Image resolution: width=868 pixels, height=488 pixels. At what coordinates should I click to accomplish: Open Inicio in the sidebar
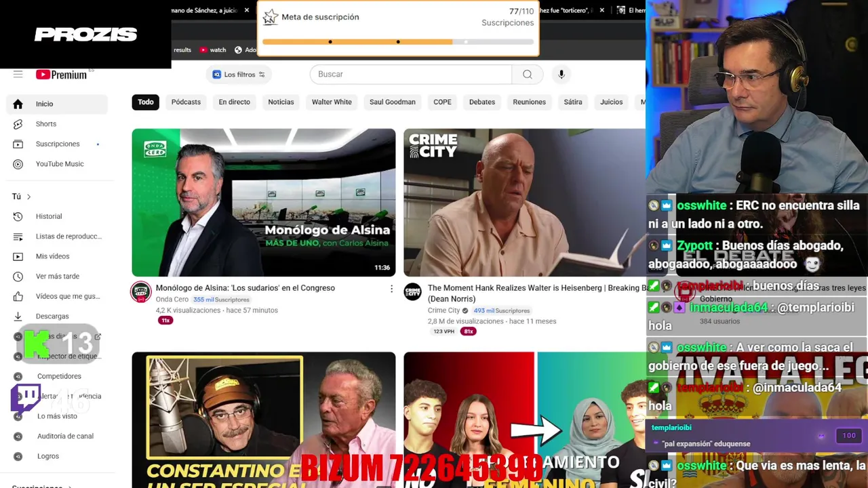pyautogui.click(x=57, y=104)
